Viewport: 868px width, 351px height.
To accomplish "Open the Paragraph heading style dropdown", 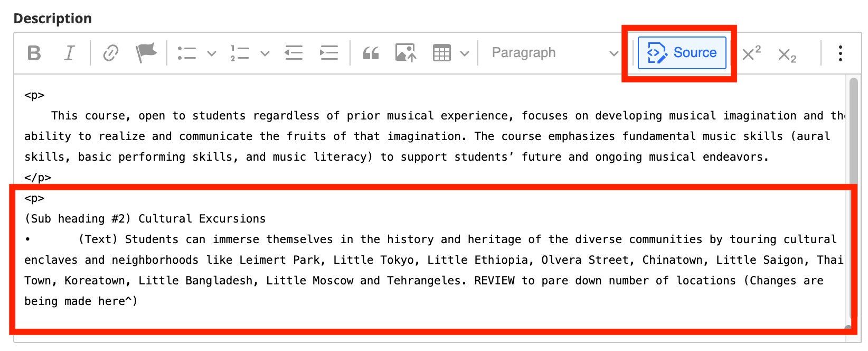I will tap(554, 53).
